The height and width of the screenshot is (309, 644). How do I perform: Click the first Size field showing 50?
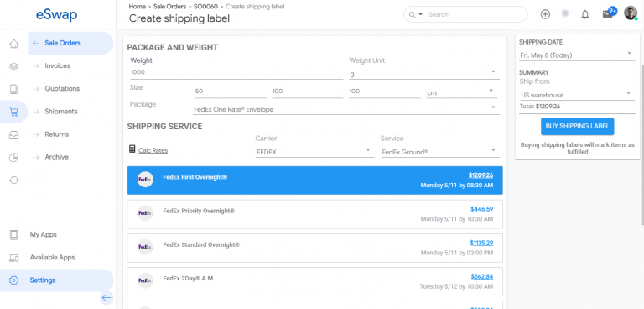pyautogui.click(x=231, y=92)
